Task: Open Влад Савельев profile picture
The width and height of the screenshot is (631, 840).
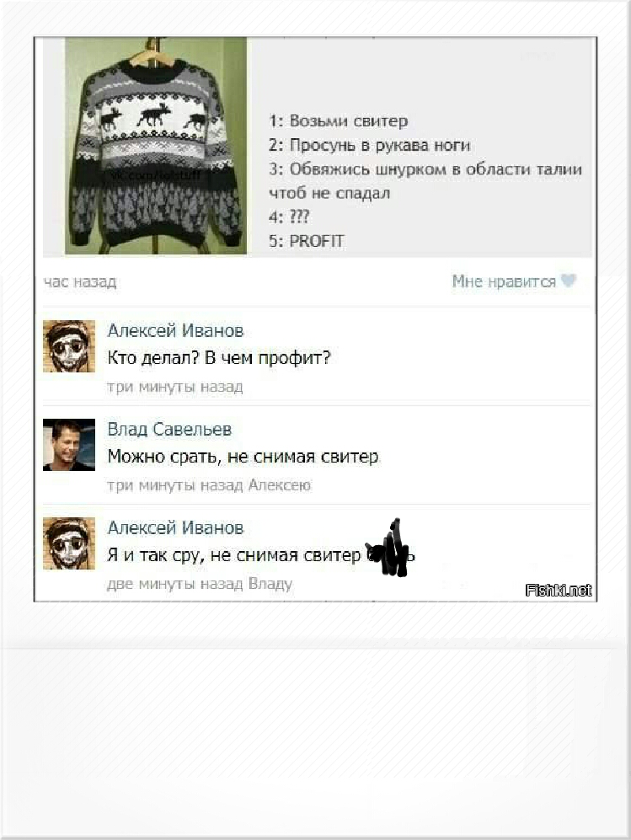Action: pyautogui.click(x=69, y=445)
